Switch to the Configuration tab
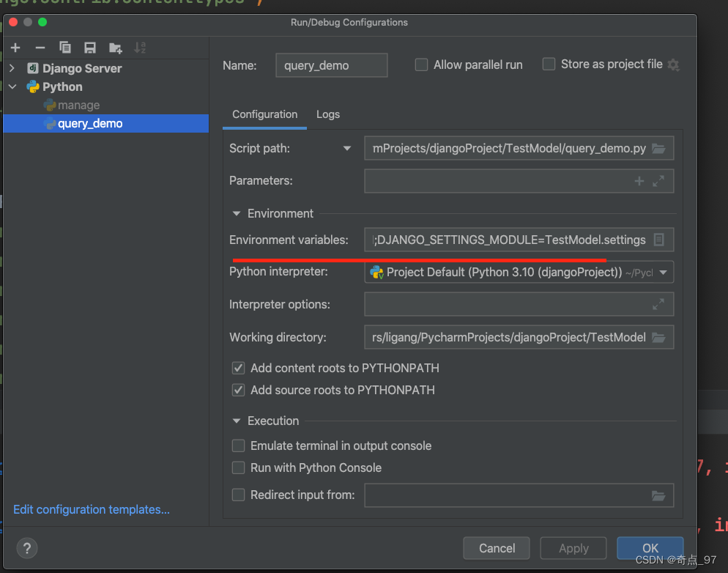This screenshot has height=573, width=728. click(x=264, y=115)
